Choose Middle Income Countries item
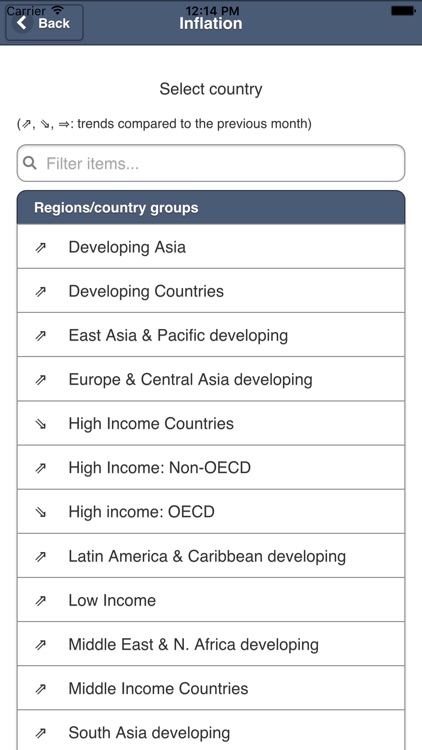This screenshot has height=750, width=422. point(211,688)
